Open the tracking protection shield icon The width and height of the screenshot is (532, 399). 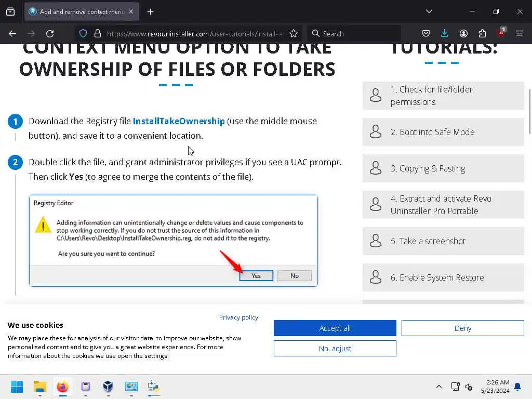pyautogui.click(x=83, y=34)
